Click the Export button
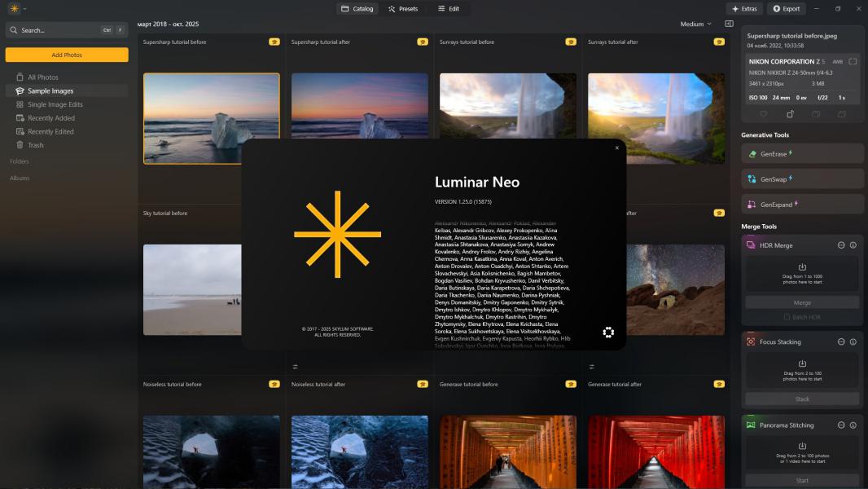This screenshot has width=868, height=489. click(787, 9)
